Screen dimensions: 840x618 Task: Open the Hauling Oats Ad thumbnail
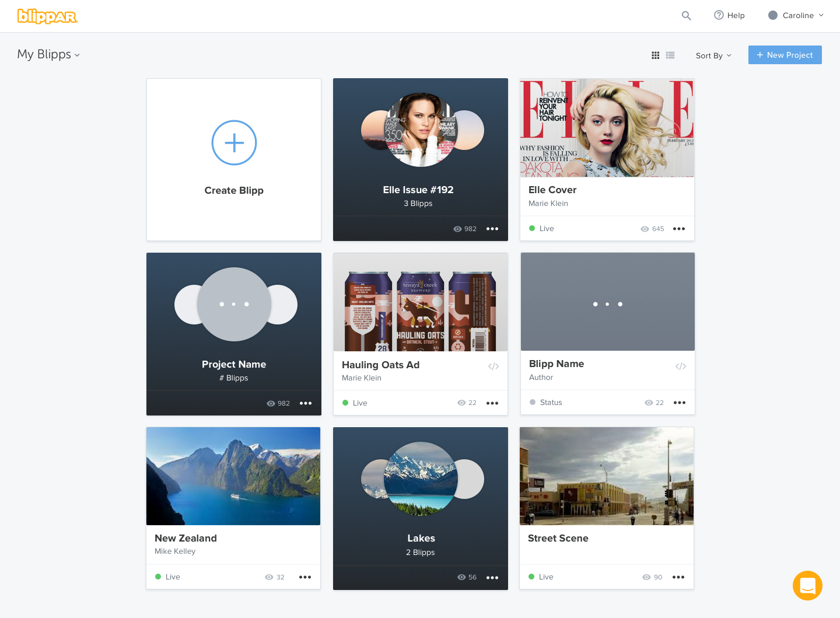tap(421, 302)
